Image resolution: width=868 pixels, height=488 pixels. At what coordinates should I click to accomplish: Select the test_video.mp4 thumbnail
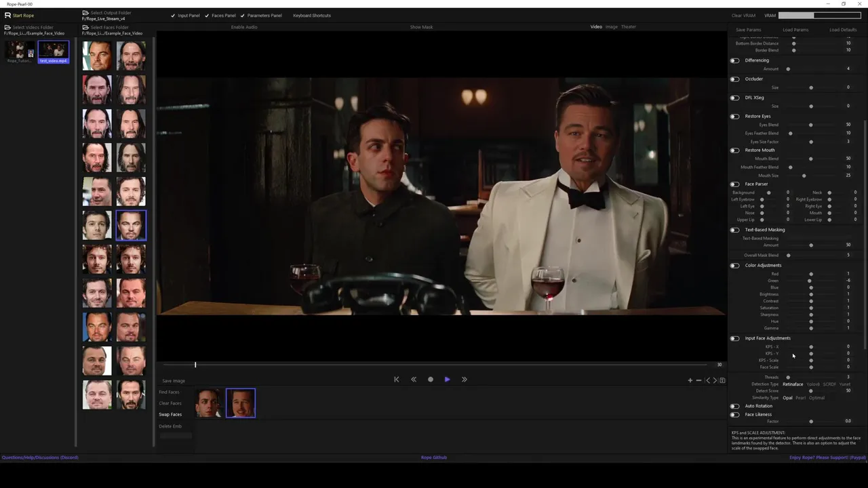(x=53, y=52)
